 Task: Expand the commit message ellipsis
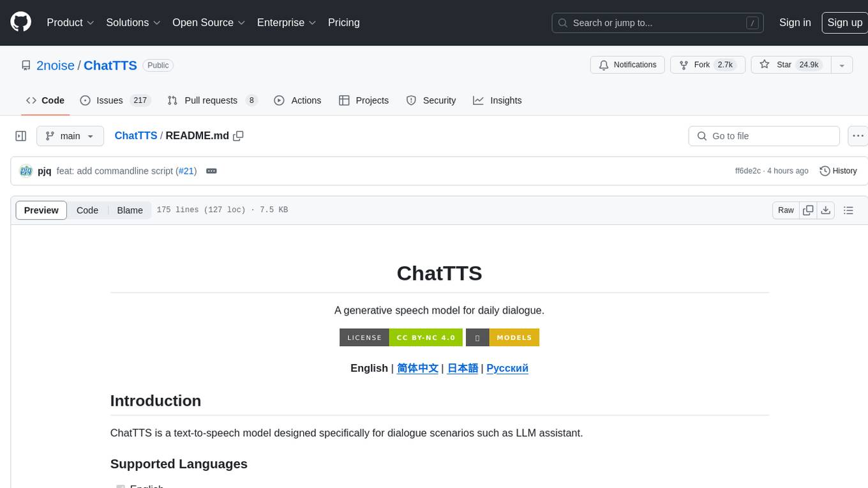[211, 171]
